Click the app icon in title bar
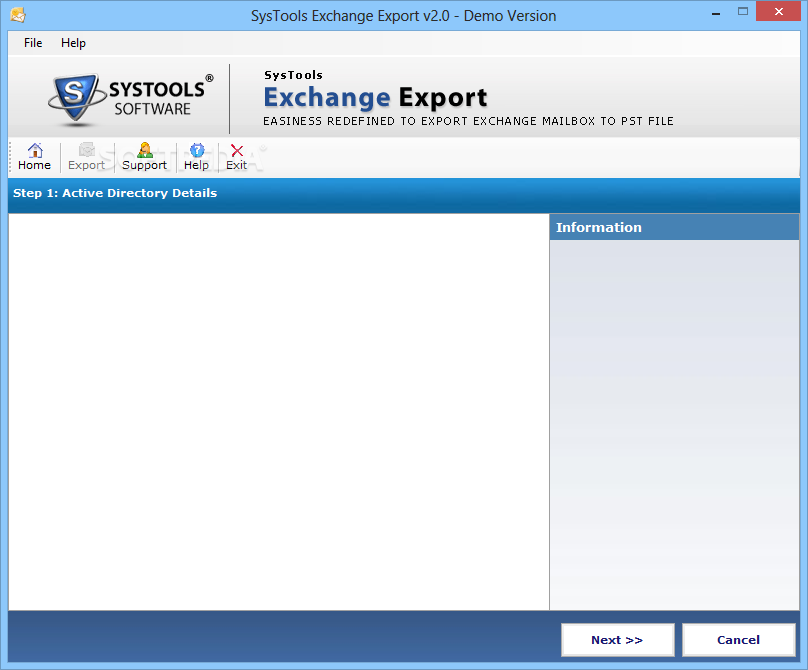 pos(18,15)
